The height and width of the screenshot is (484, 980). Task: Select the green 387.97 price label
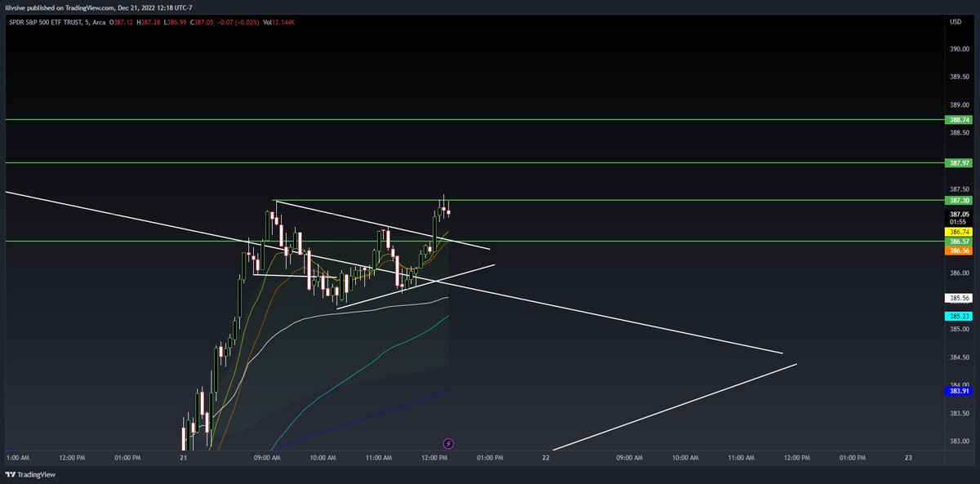959,163
